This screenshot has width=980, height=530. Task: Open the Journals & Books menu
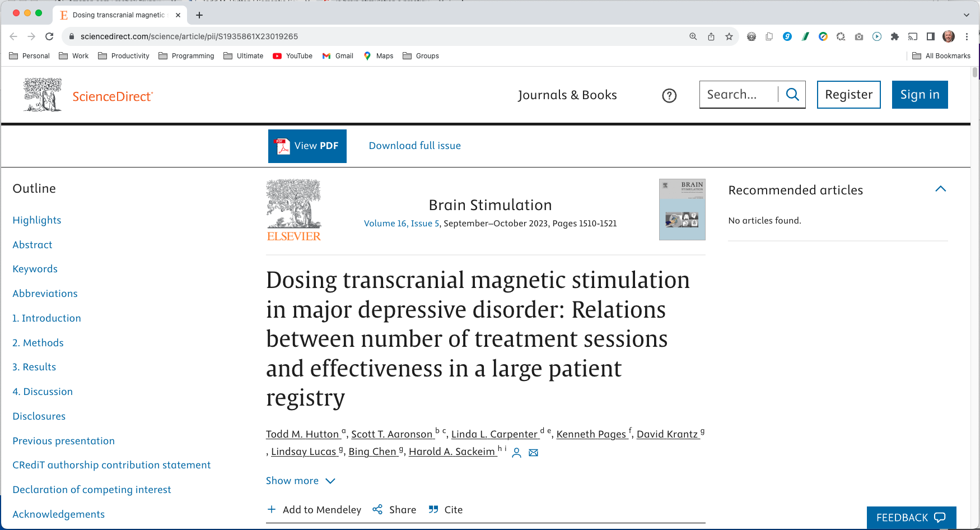tap(568, 95)
